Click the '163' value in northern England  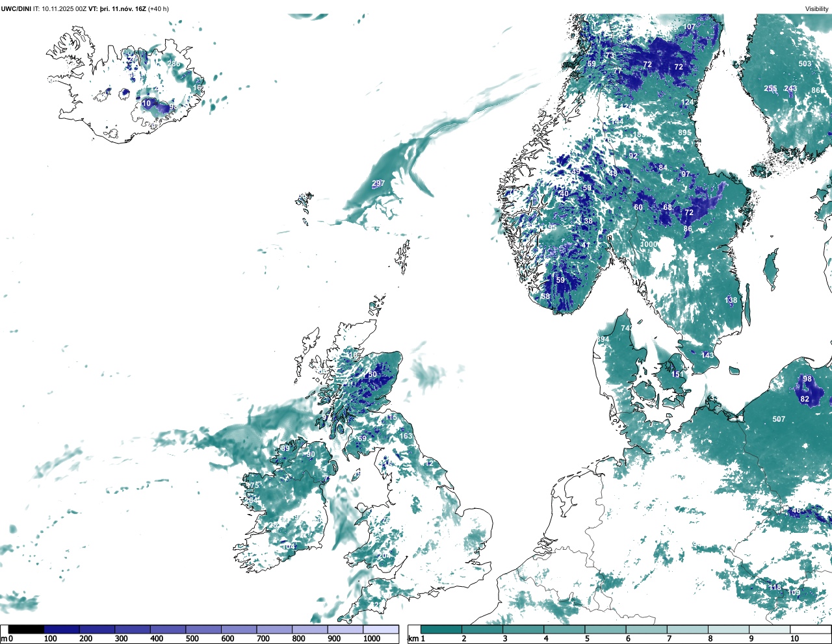click(406, 436)
